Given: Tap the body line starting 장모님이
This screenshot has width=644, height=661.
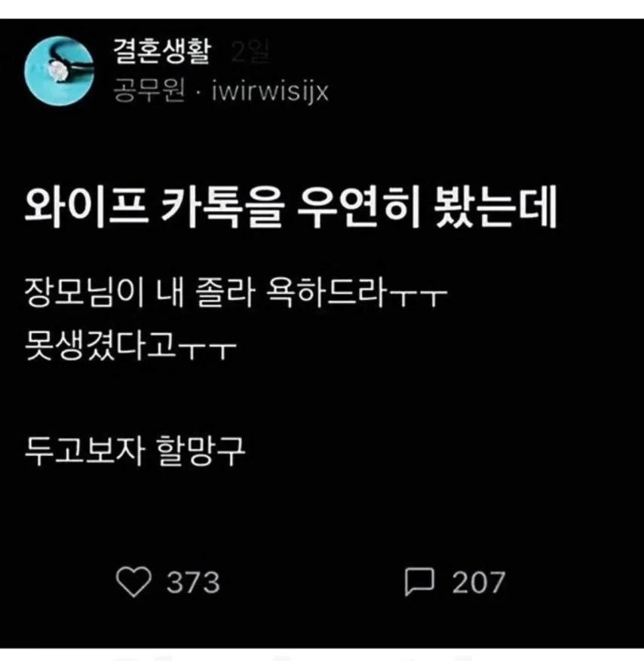Looking at the screenshot, I should (235, 292).
